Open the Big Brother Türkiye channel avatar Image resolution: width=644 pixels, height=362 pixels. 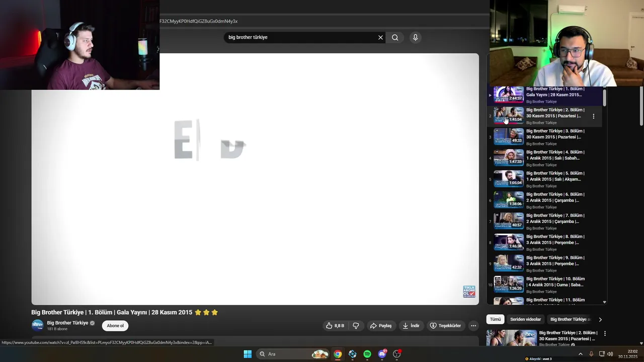tap(38, 325)
